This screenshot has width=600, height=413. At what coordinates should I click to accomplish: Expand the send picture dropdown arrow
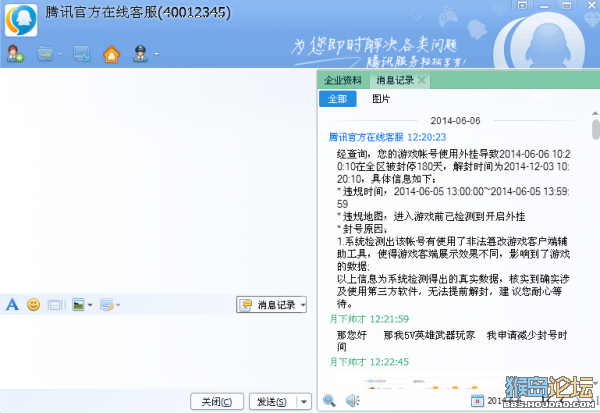(90, 305)
